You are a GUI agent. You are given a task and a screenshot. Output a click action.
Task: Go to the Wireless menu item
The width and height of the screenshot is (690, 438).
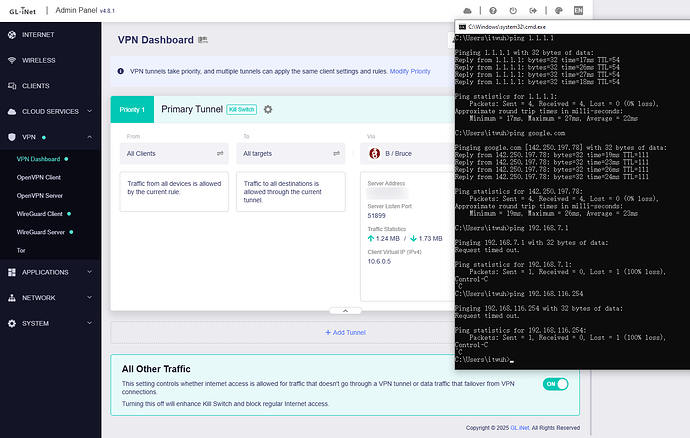[x=39, y=59]
